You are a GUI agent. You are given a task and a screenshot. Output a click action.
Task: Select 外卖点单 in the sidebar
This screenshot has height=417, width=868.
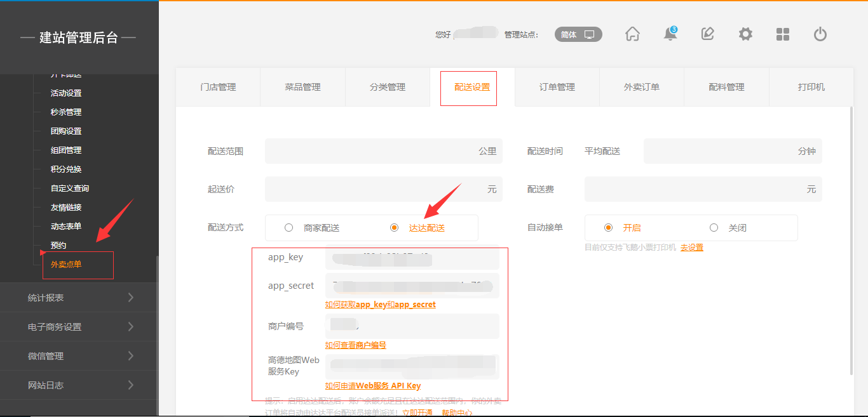pos(66,265)
